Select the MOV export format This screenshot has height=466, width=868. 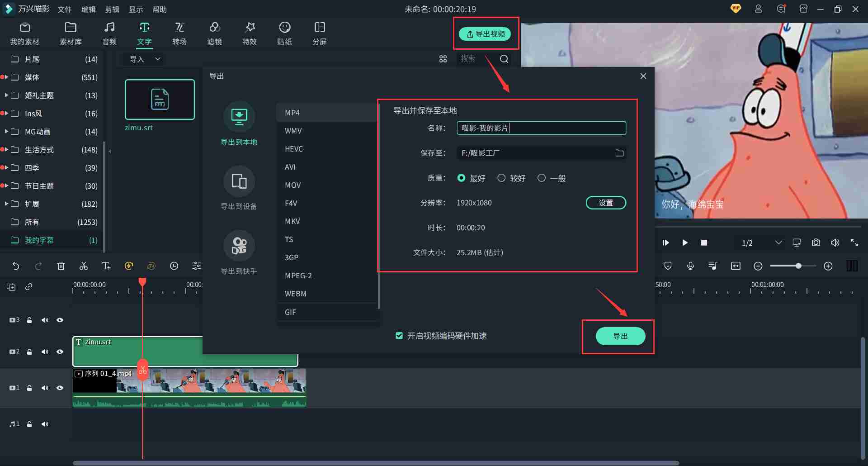pos(327,185)
